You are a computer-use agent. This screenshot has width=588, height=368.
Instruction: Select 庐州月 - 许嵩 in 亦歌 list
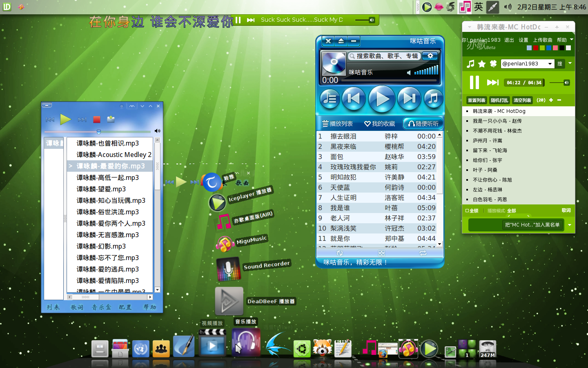tap(519, 141)
